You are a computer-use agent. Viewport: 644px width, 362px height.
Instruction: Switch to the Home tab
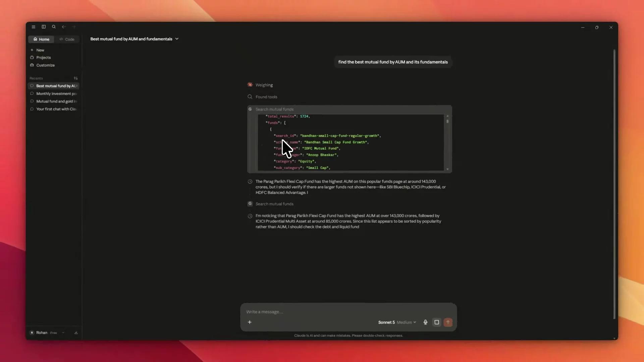pyautogui.click(x=41, y=39)
